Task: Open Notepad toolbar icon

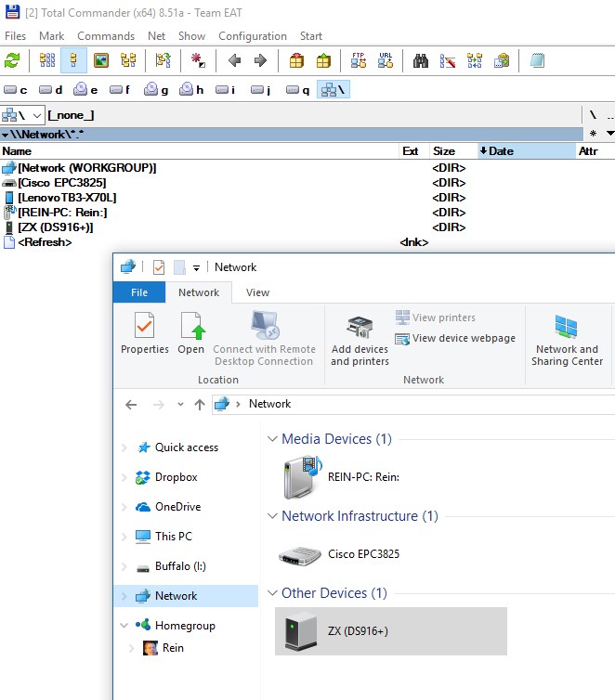Action: click(537, 60)
